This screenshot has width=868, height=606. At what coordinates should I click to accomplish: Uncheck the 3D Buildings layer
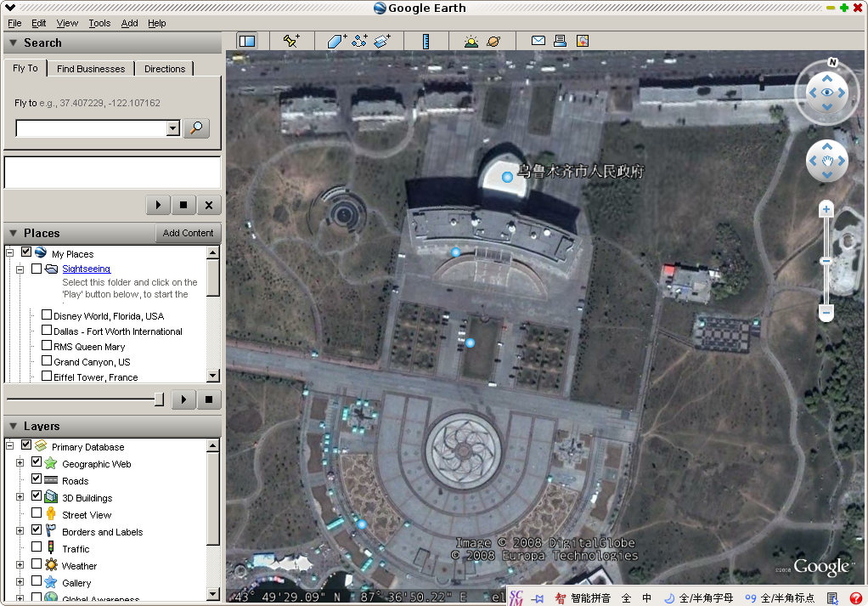click(x=37, y=496)
